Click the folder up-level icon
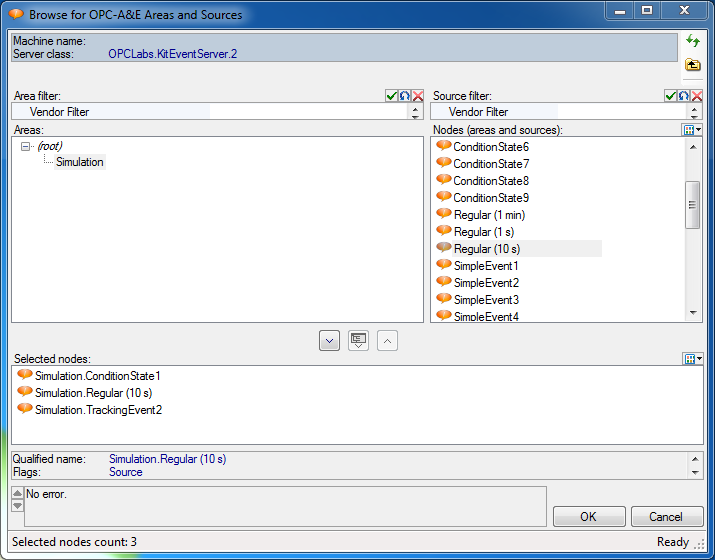Viewport: 715px width, 560px height. 693,65
